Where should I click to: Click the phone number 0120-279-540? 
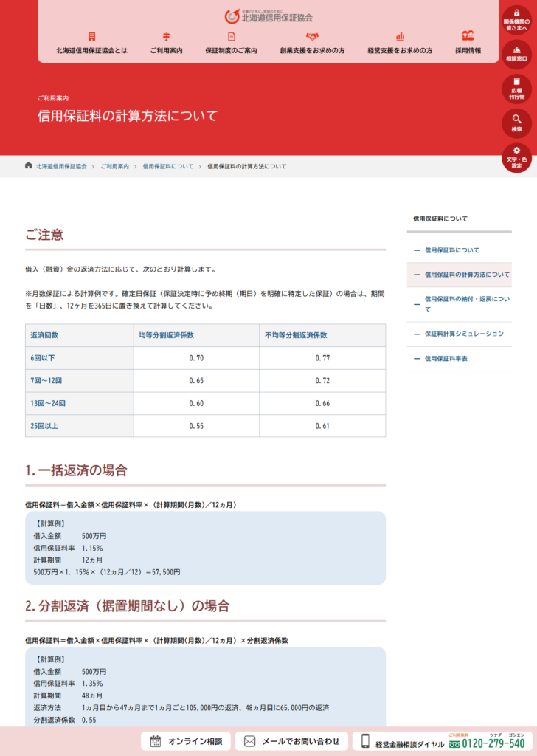point(493,743)
